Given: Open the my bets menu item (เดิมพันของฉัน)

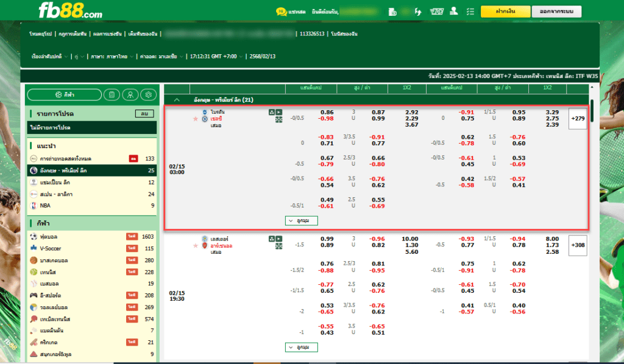Looking at the screenshot, I should point(143,34).
